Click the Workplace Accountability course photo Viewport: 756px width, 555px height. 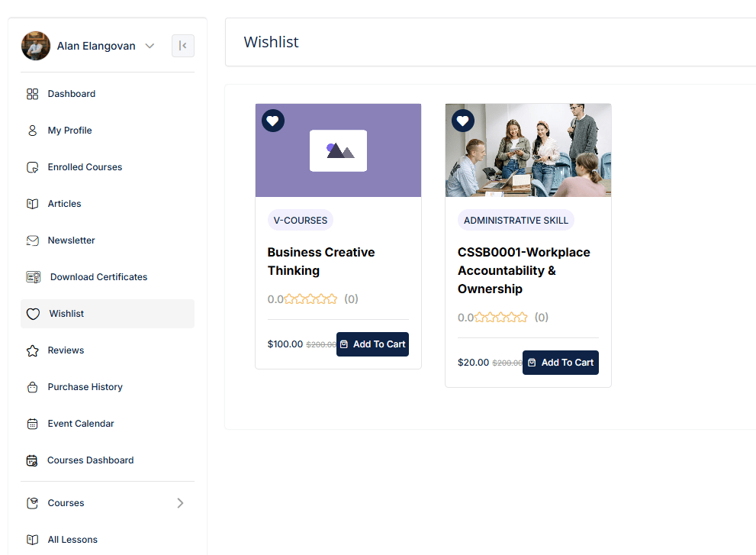coord(529,150)
